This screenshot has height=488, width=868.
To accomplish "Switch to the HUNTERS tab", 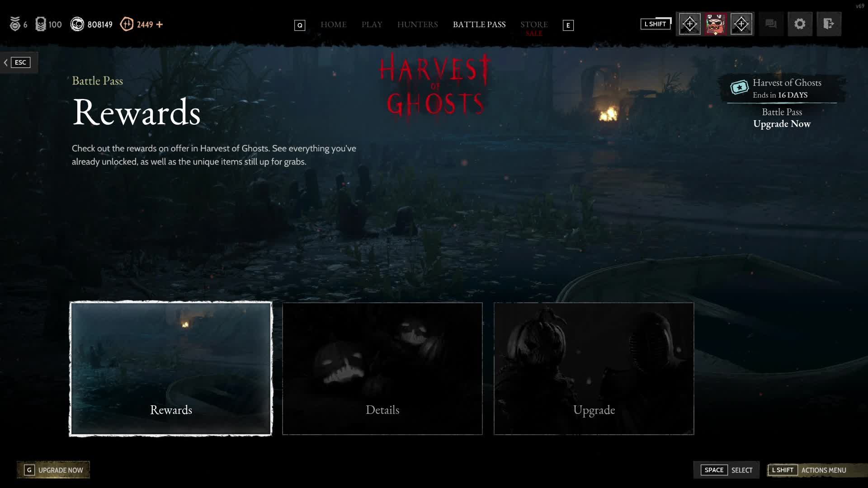I will click(417, 24).
